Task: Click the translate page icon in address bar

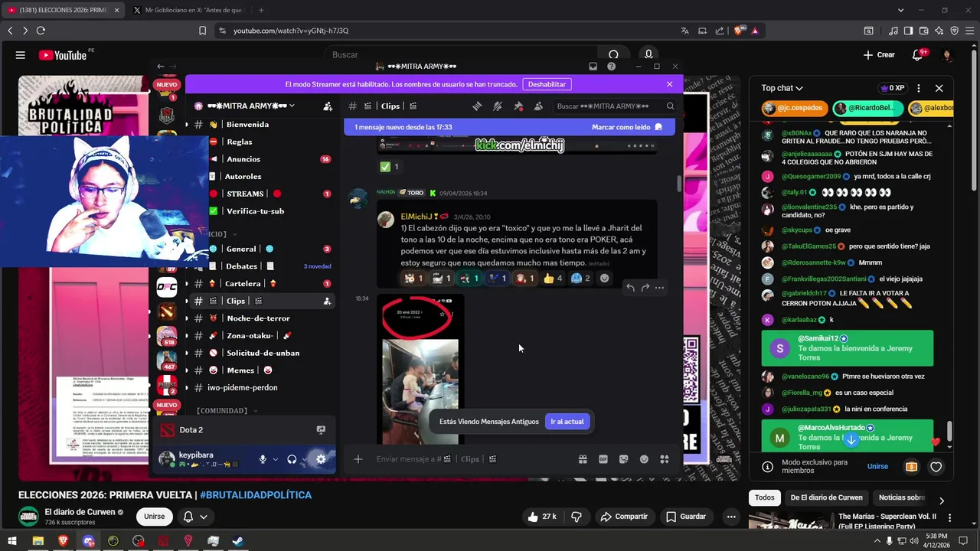Action: click(684, 31)
